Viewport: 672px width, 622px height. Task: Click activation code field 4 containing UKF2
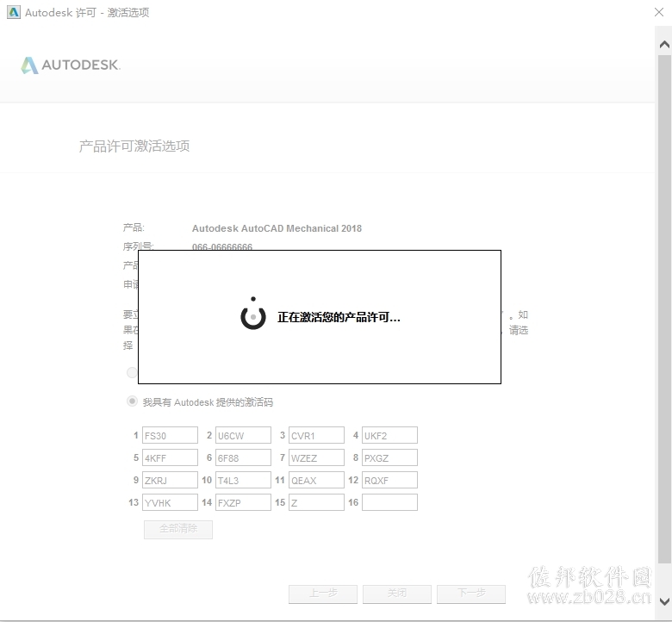389,435
